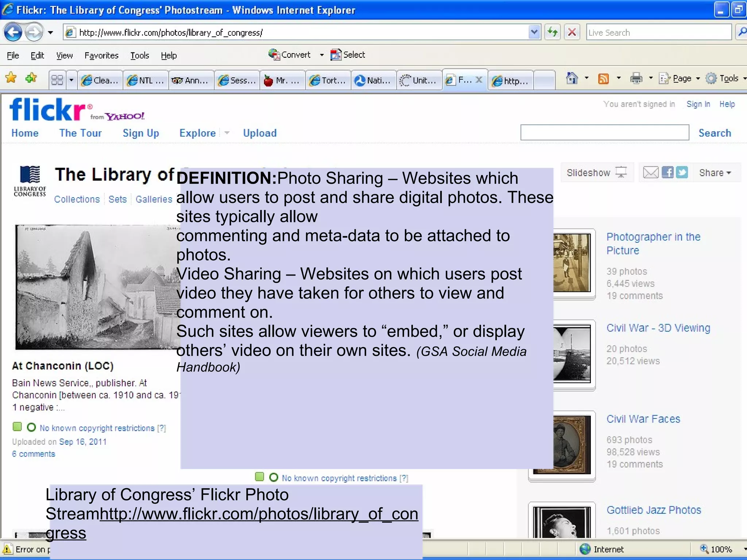Open the RSS feeds icon
747x560 pixels.
pyautogui.click(x=604, y=78)
